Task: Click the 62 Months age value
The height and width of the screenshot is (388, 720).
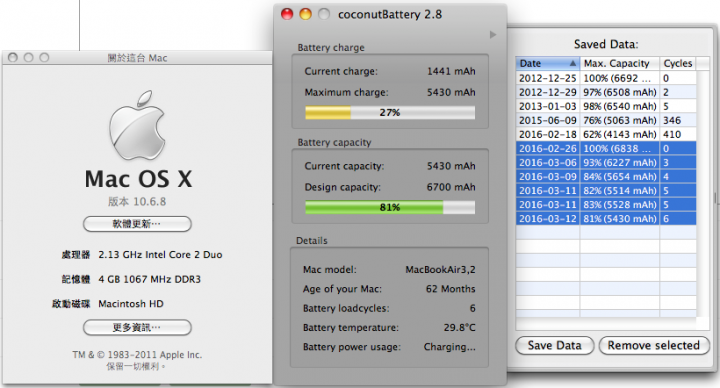Action: [x=450, y=289]
